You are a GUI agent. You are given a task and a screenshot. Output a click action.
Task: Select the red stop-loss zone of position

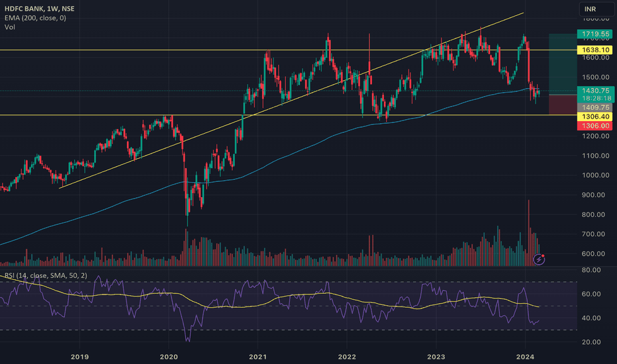(563, 105)
